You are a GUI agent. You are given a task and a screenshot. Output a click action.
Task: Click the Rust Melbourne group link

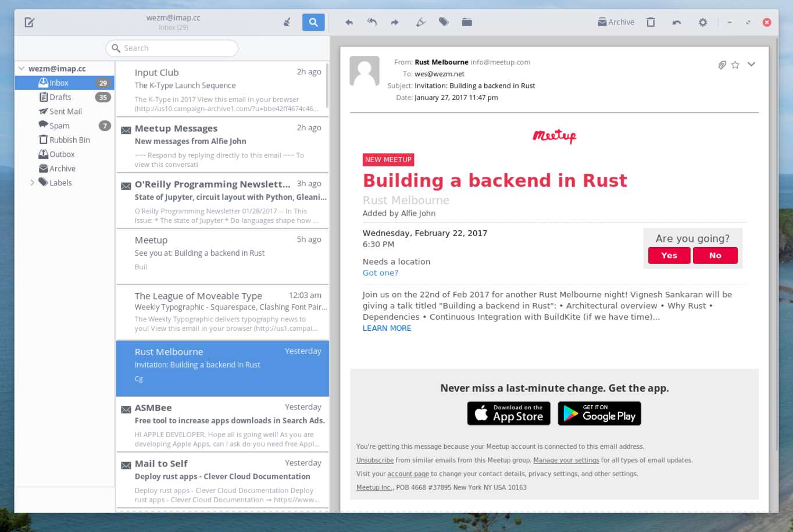[x=406, y=200]
